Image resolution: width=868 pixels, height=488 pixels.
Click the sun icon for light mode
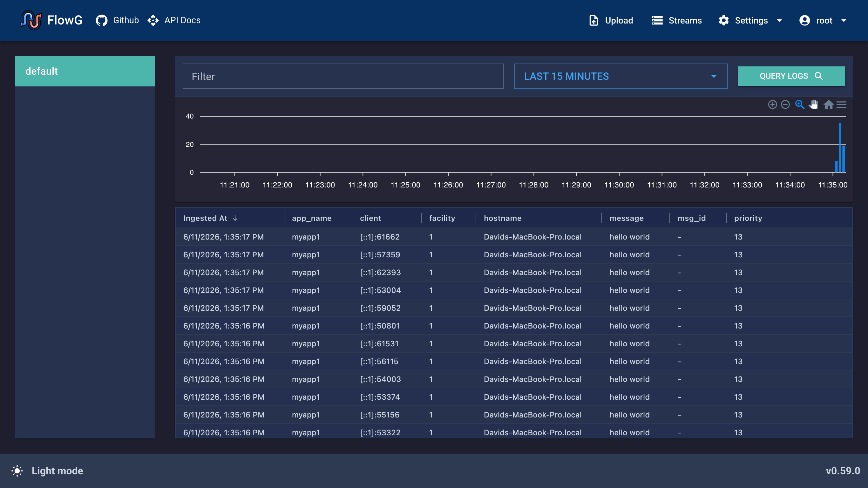(17, 471)
